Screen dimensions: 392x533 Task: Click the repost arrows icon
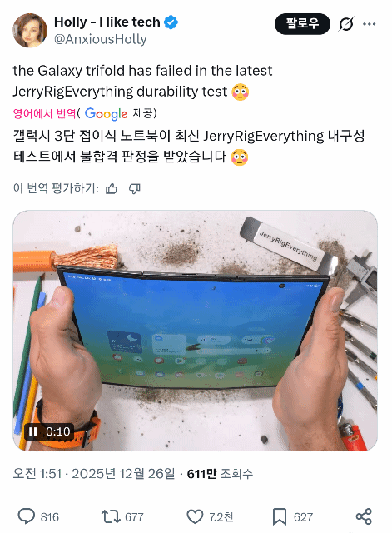tap(111, 516)
